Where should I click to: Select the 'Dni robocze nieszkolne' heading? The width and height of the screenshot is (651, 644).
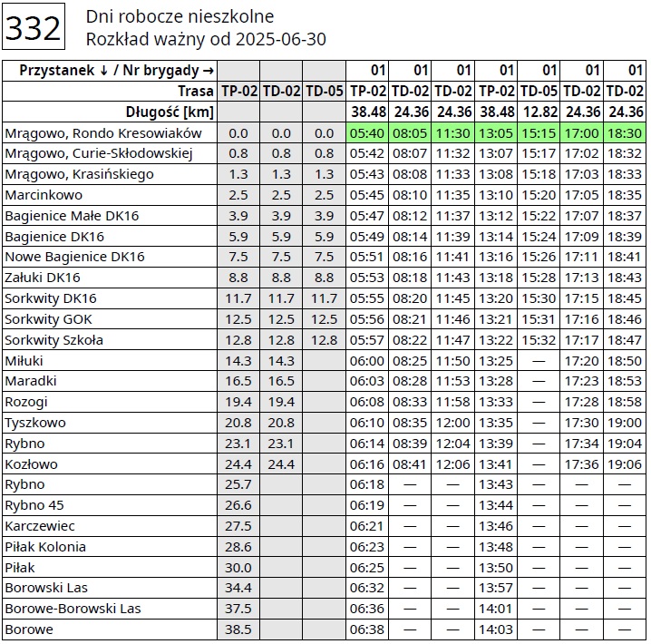[x=180, y=17]
